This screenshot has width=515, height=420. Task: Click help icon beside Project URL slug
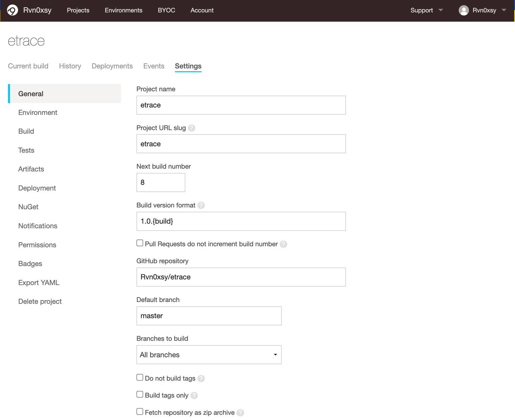(x=192, y=128)
